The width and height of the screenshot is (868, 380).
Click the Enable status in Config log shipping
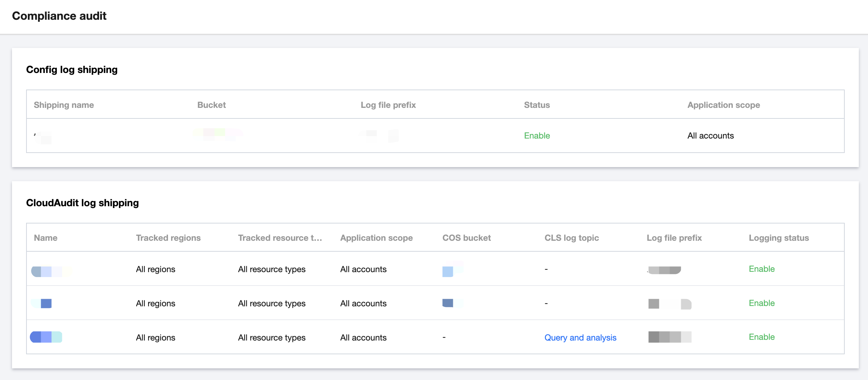pyautogui.click(x=537, y=136)
